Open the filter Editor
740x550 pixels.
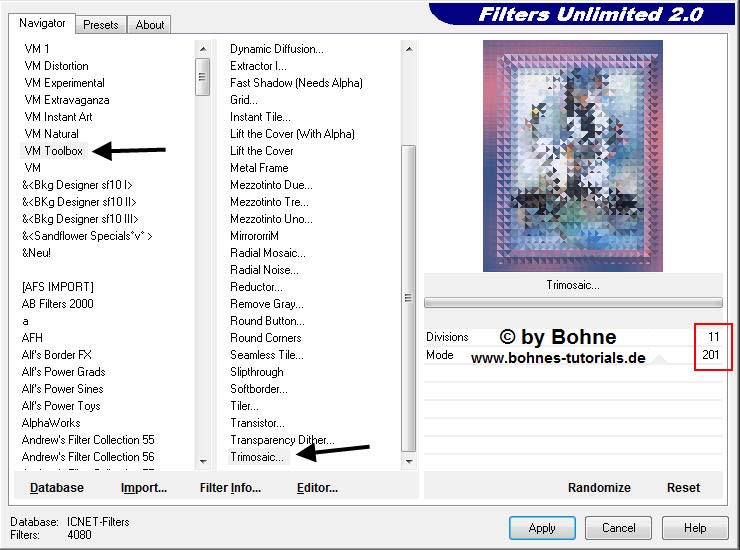[x=317, y=488]
